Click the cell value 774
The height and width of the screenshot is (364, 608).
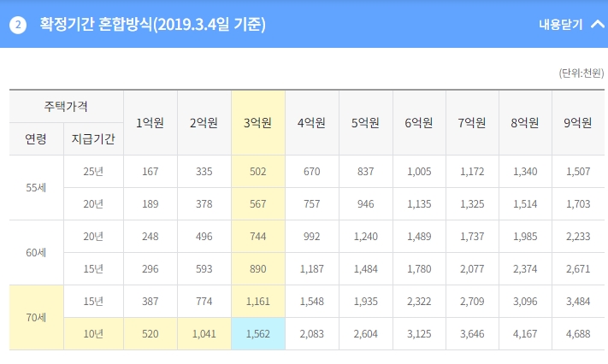point(204,302)
